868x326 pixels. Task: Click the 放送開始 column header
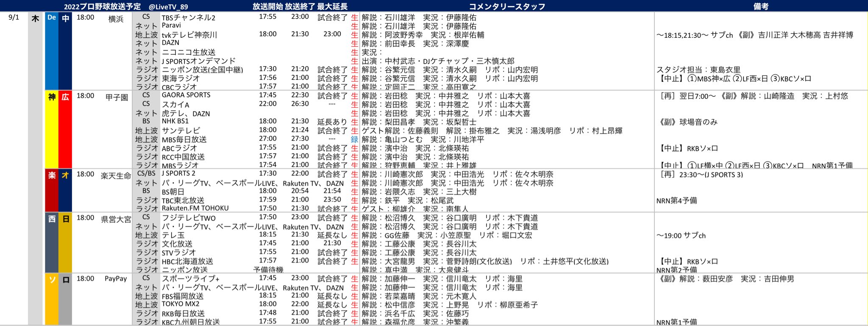[267, 6]
